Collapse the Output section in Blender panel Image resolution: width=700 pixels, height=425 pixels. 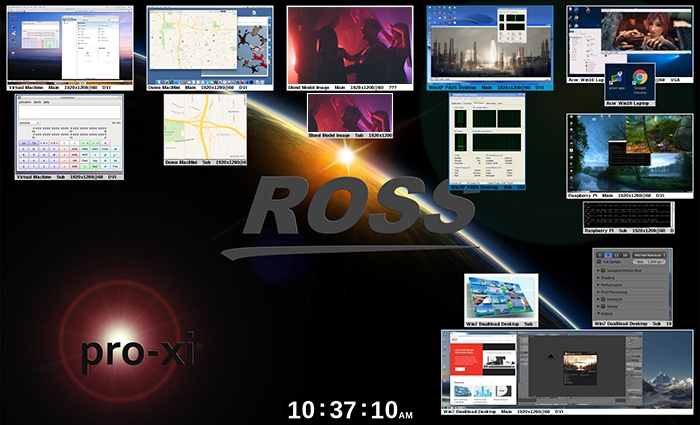[x=598, y=313]
